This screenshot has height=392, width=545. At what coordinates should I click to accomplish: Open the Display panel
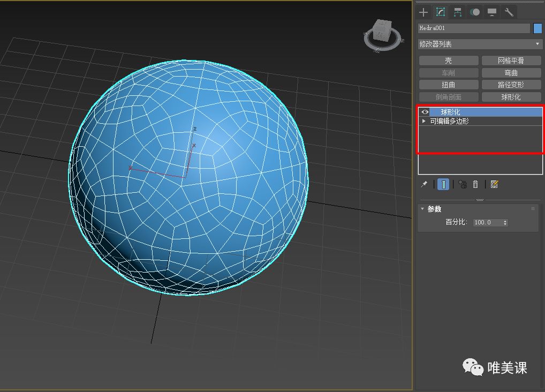point(491,12)
